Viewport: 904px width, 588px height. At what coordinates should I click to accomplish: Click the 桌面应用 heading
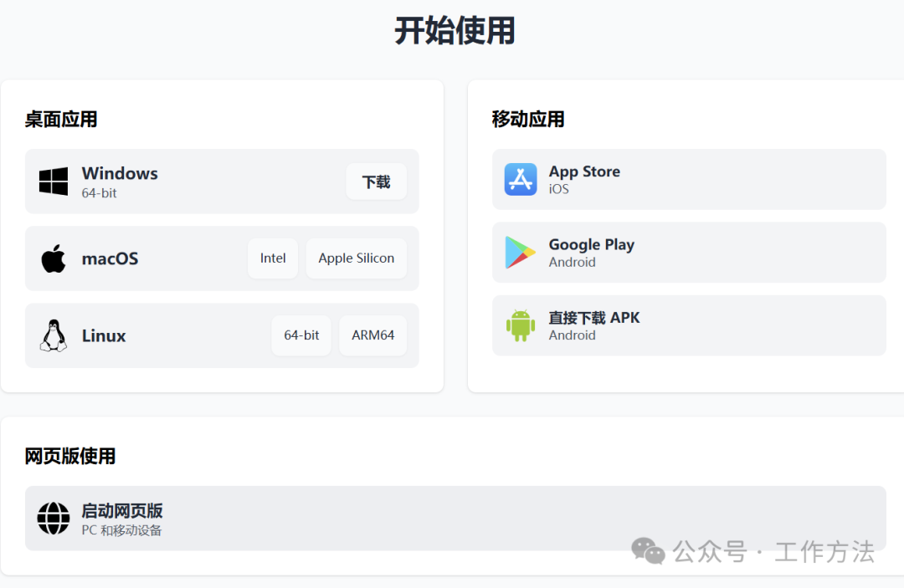tap(61, 120)
